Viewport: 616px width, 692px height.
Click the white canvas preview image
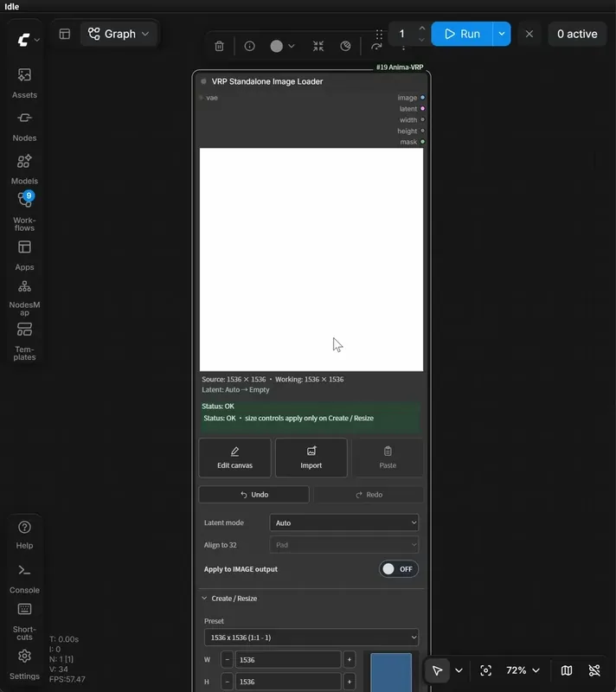(311, 259)
